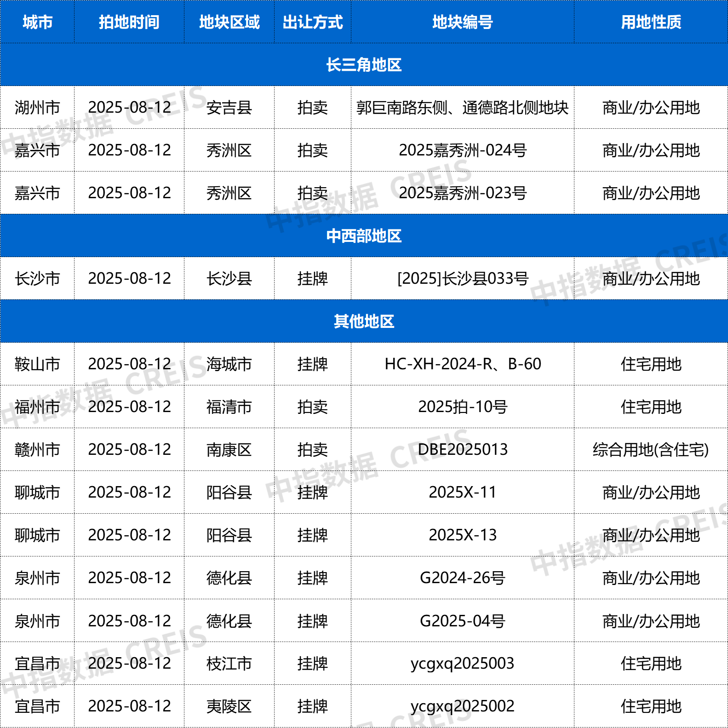This screenshot has width=728, height=728.
Task: Click the 南康区 district cell
Action: pyautogui.click(x=229, y=450)
